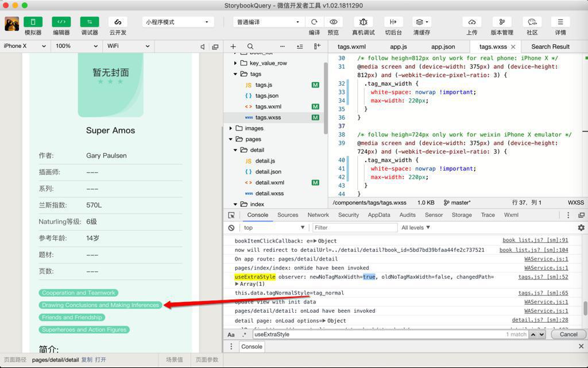
Task: Toggle regex search option
Action: click(244, 335)
